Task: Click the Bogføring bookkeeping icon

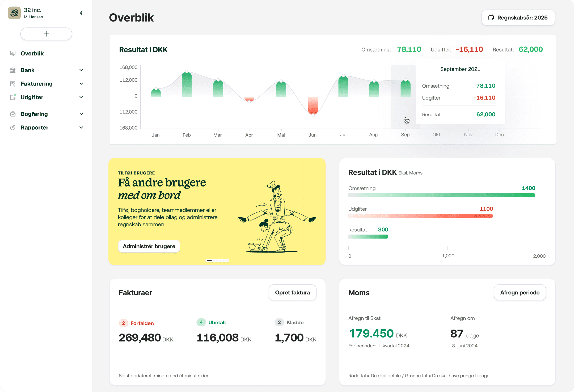Action: (13, 114)
